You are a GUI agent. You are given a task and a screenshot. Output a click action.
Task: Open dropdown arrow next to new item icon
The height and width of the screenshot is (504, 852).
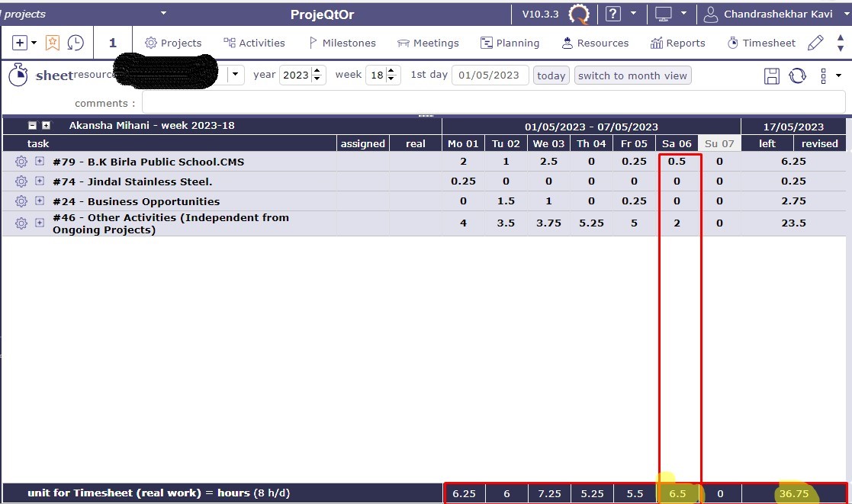coord(34,43)
